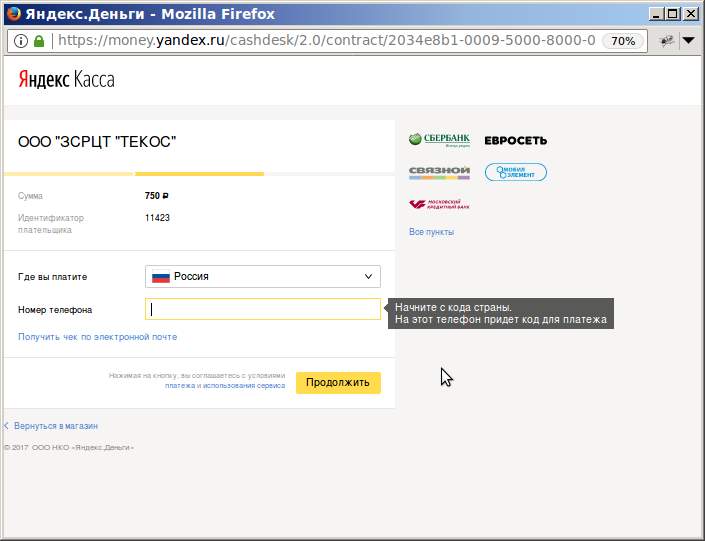The image size is (705, 541).
Task: Click the Номер телефона label
Action: (x=55, y=310)
